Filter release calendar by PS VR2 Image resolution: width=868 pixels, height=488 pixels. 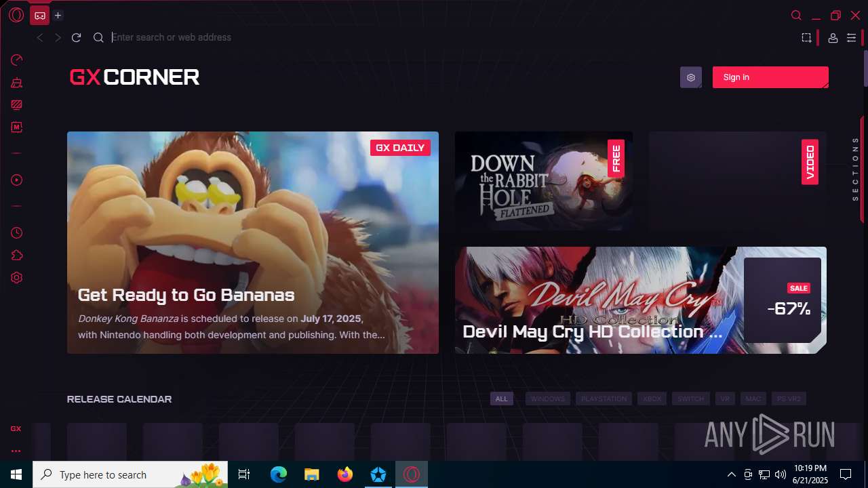pos(789,399)
